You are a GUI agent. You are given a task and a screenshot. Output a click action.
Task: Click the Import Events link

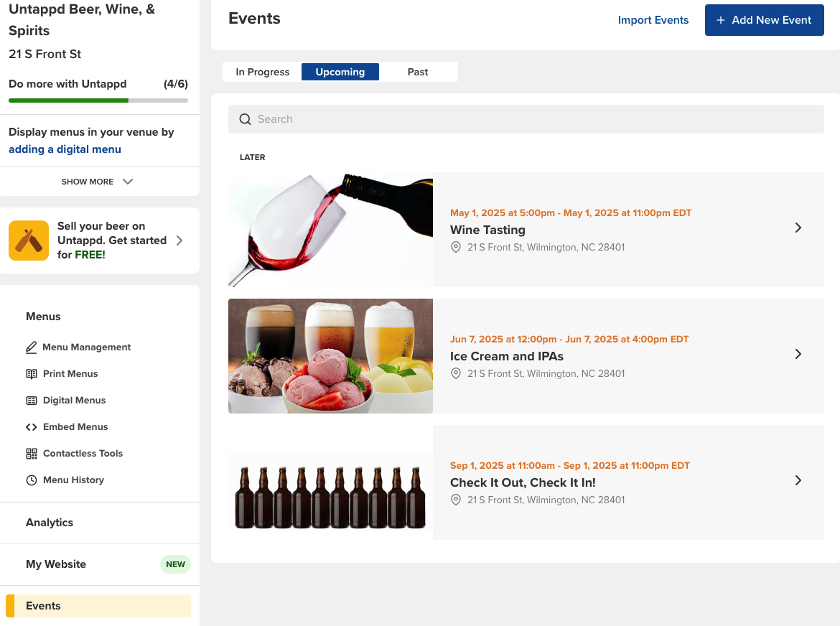[653, 20]
